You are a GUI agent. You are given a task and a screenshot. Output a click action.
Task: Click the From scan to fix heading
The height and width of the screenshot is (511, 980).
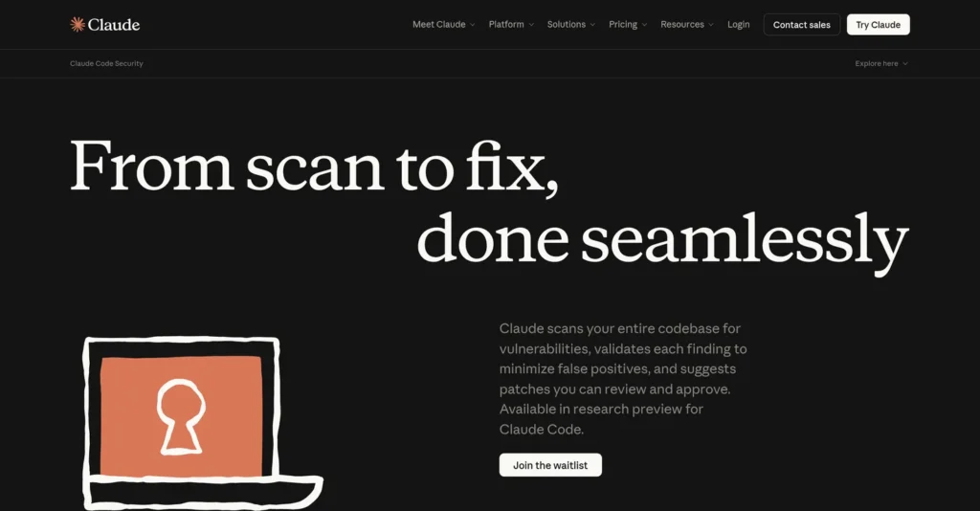(314, 167)
